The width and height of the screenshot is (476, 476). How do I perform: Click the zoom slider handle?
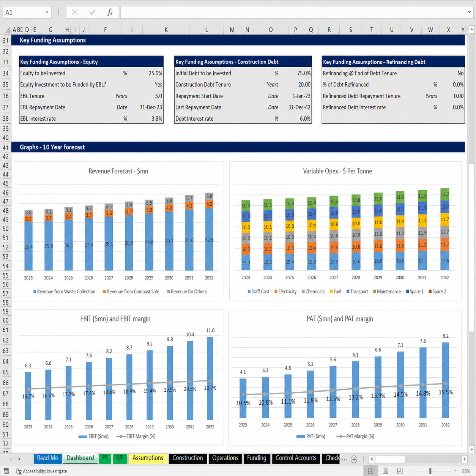[x=430, y=471]
